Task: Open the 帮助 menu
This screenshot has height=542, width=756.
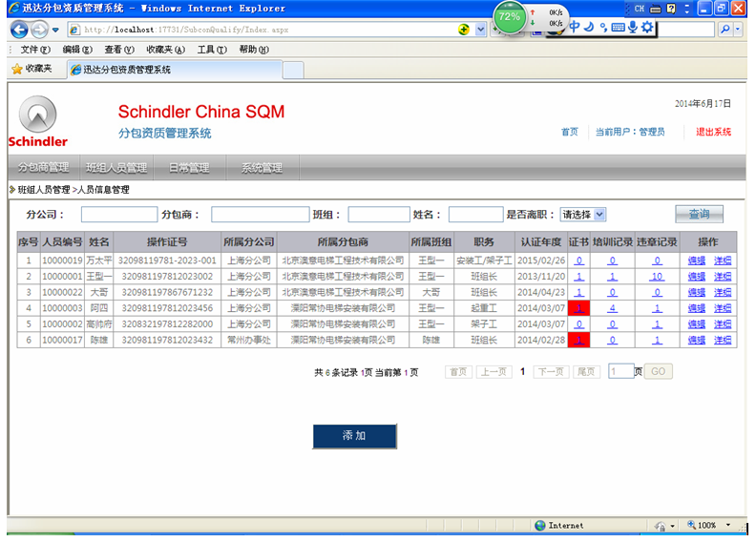Action: point(254,49)
